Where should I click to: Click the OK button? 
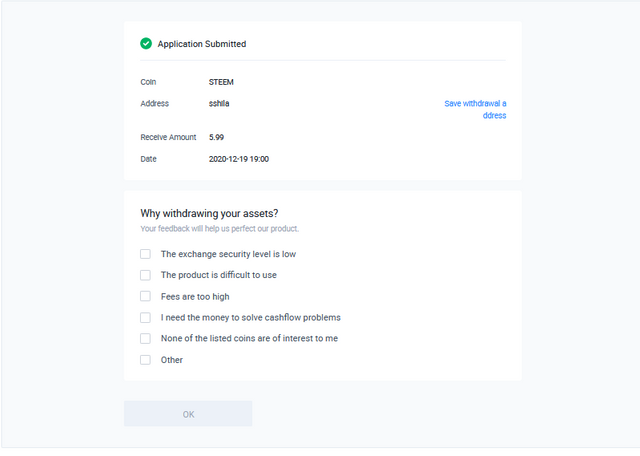[x=188, y=414]
